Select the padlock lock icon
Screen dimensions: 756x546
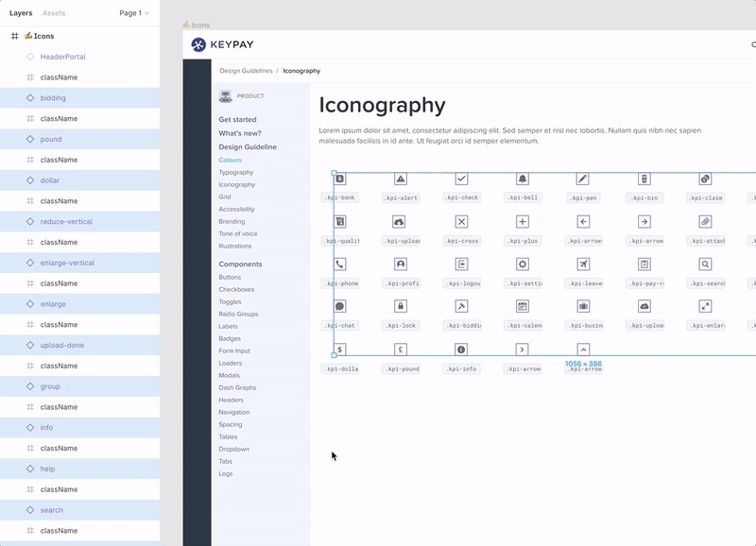click(401, 306)
